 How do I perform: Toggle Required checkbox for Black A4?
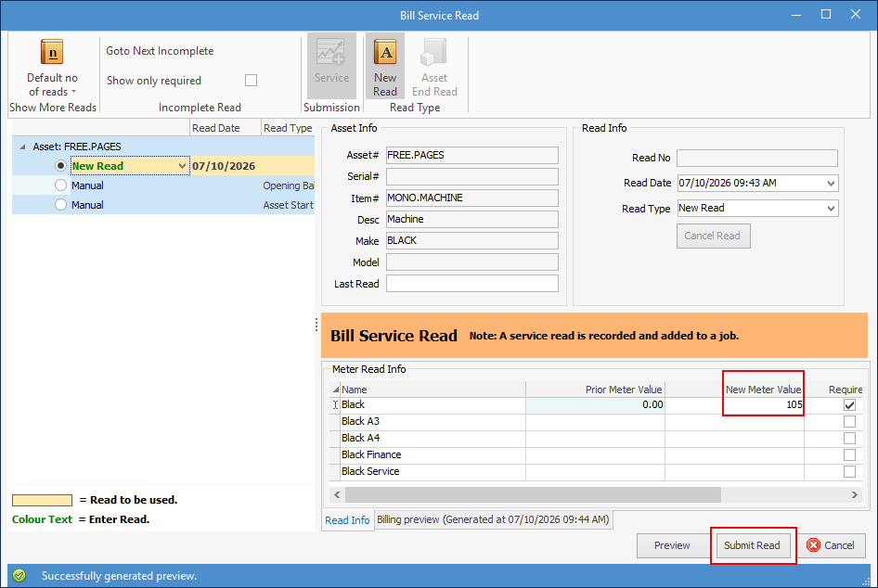click(x=849, y=438)
